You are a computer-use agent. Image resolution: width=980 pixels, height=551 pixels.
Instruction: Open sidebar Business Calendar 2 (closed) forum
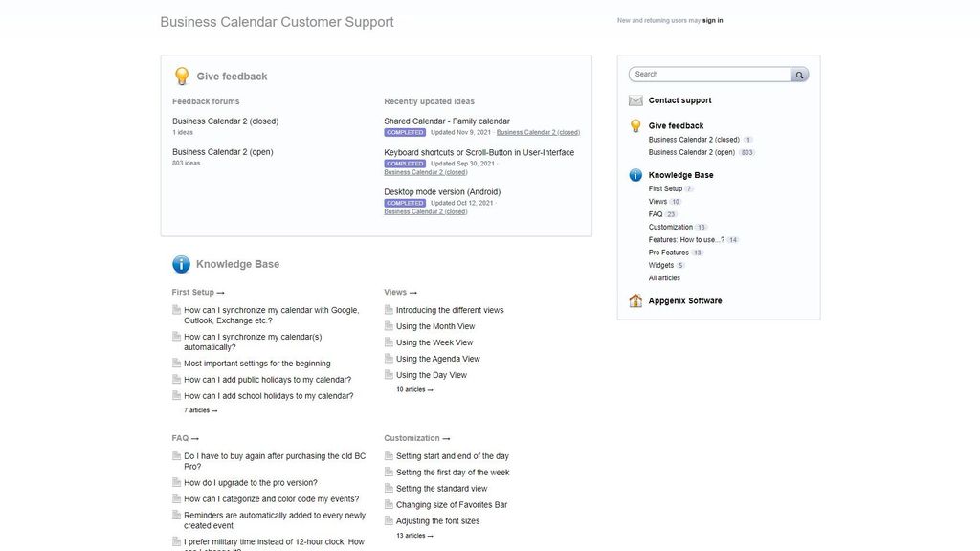point(694,140)
